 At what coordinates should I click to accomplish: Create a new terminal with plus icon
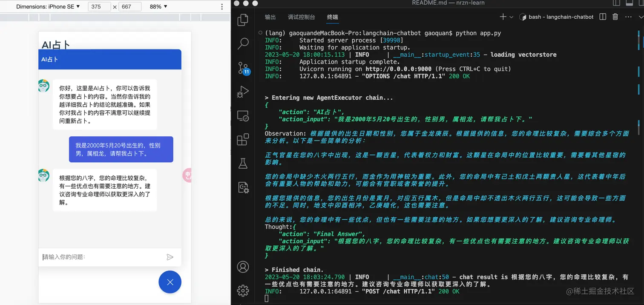pyautogui.click(x=503, y=17)
